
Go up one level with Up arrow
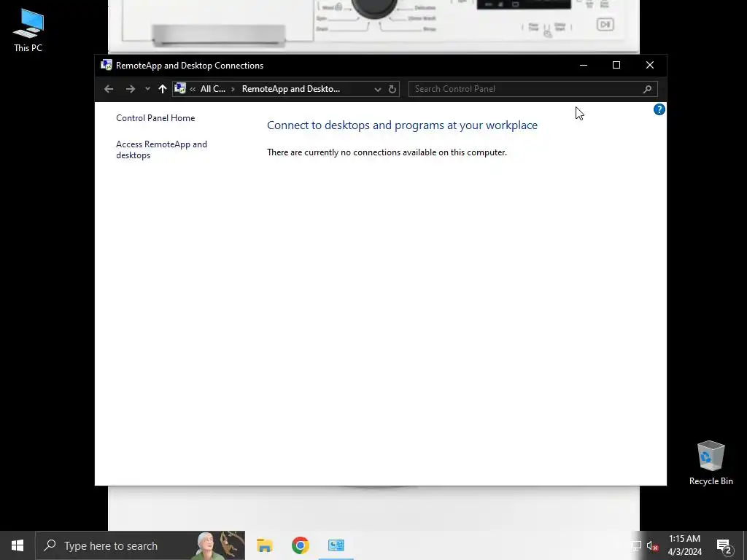pyautogui.click(x=163, y=89)
